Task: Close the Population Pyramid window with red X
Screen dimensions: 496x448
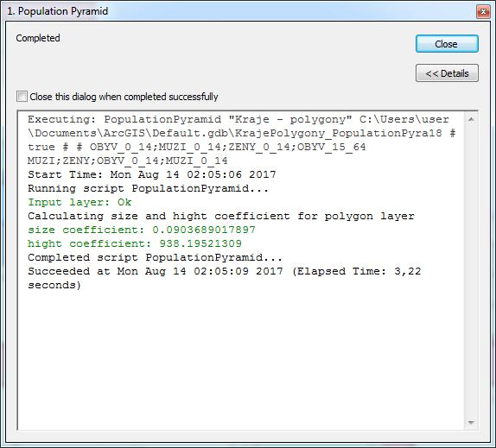Action: [x=483, y=12]
